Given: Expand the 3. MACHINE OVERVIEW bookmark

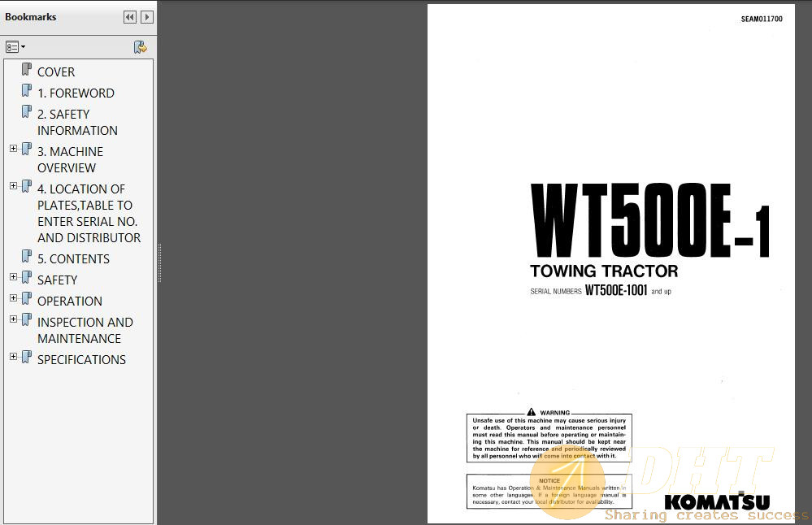Looking at the screenshot, I should (14, 149).
